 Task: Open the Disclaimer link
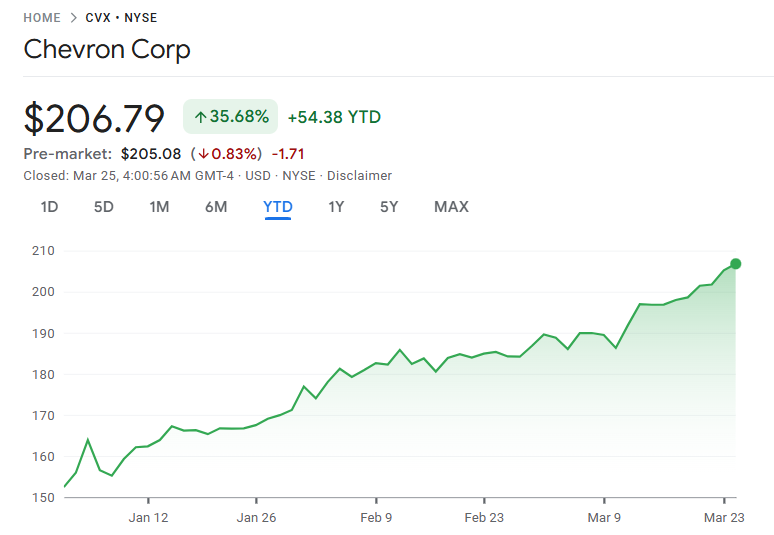[360, 176]
